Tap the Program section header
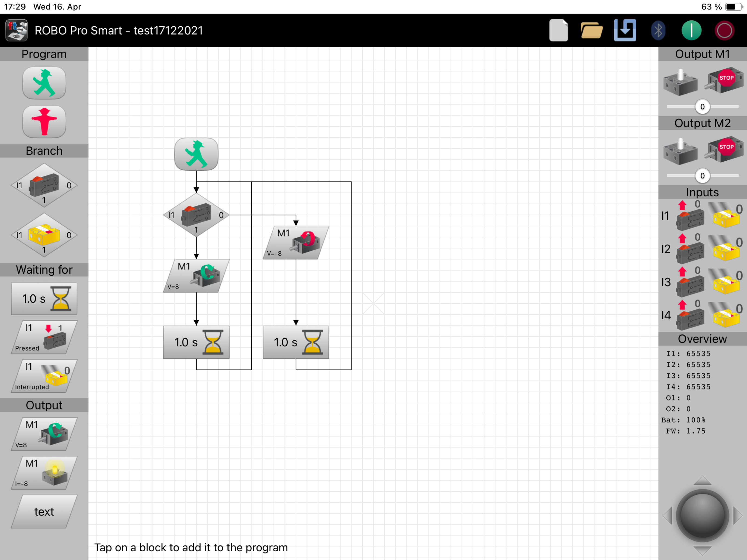The width and height of the screenshot is (747, 560). (x=44, y=54)
